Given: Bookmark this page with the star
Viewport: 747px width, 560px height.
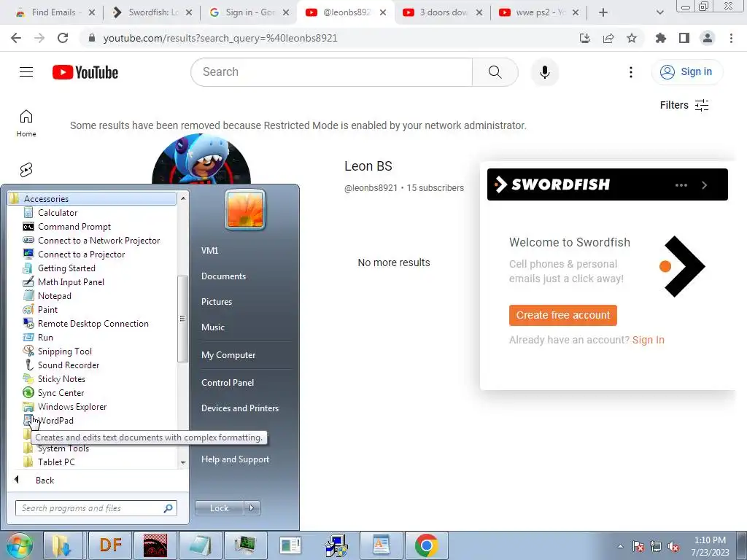Looking at the screenshot, I should pyautogui.click(x=632, y=38).
